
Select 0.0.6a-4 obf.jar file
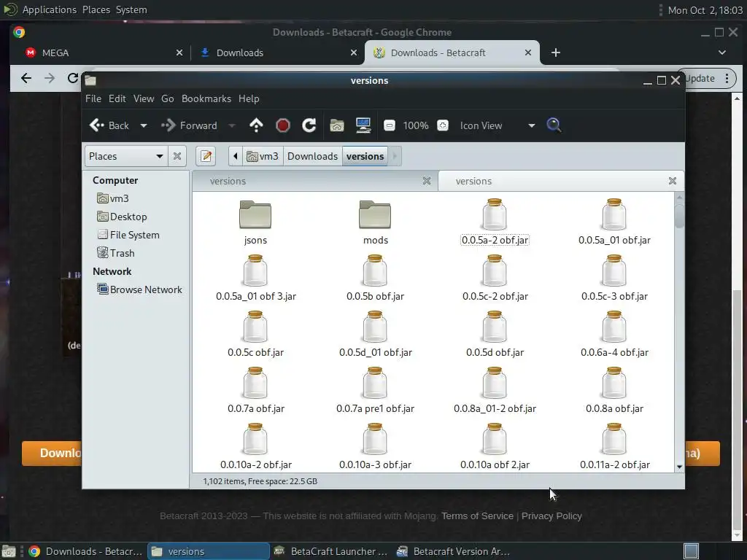click(614, 335)
